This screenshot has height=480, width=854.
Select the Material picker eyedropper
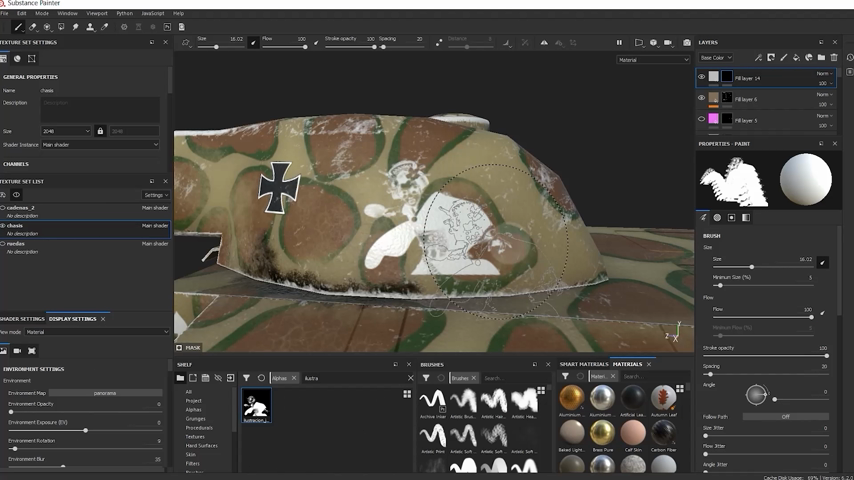point(105,27)
